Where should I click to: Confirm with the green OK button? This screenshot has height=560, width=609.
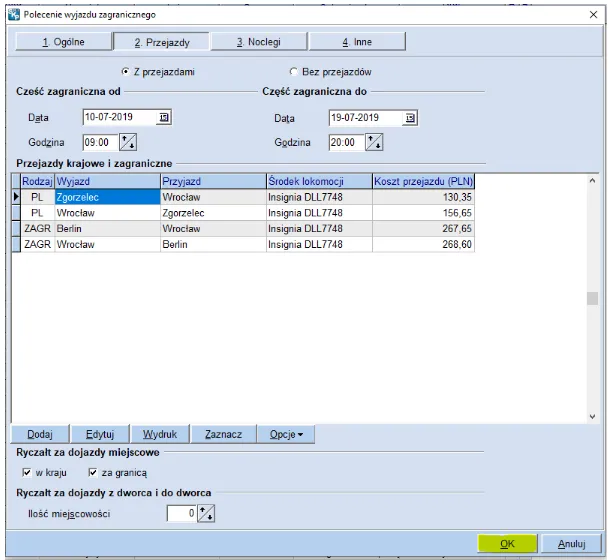click(x=508, y=544)
